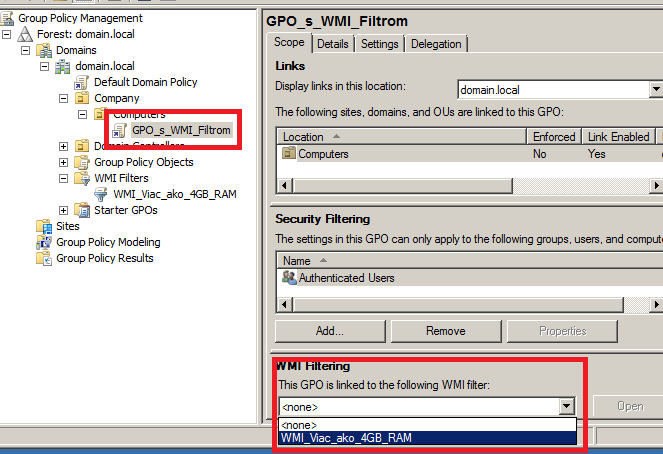663x454 pixels.
Task: Click the No Enforced cell for Computers
Action: click(540, 154)
